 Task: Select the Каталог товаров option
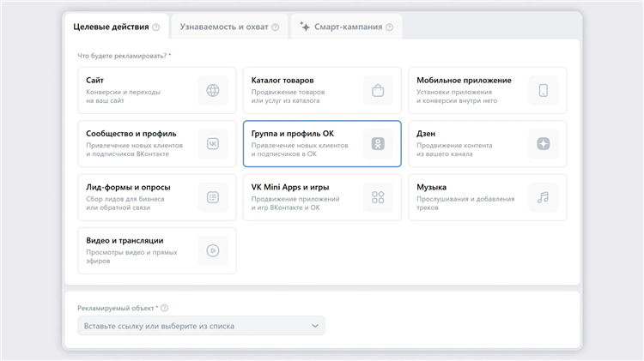pyautogui.click(x=322, y=90)
